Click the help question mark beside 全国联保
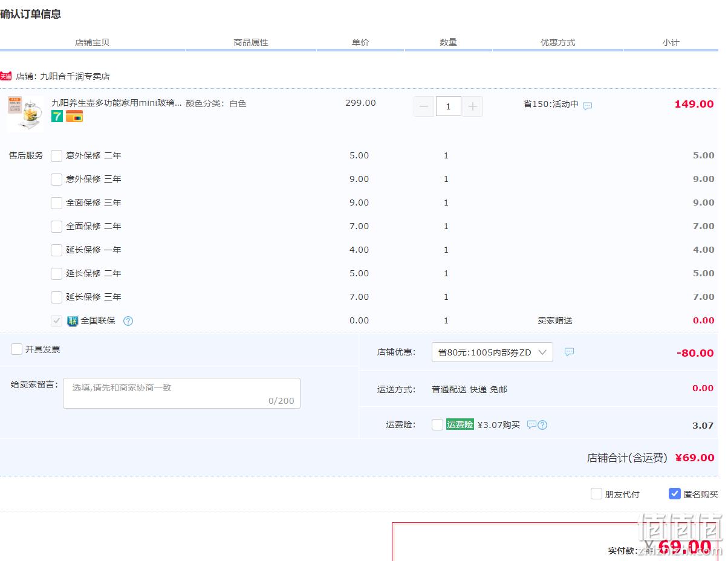 coord(128,321)
